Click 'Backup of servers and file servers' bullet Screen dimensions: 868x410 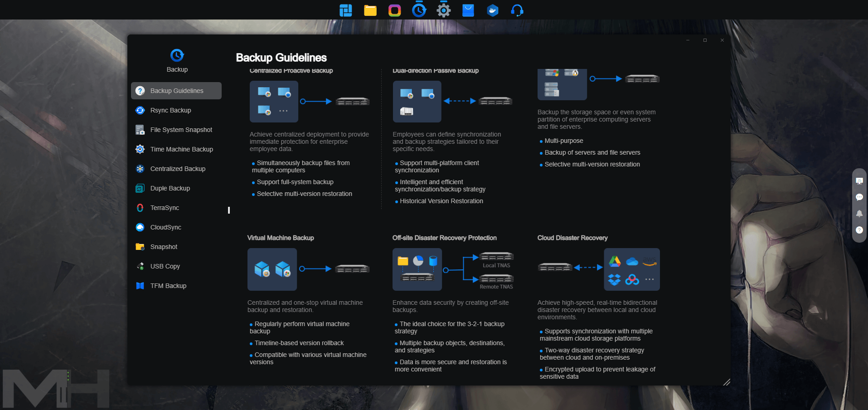(x=592, y=152)
